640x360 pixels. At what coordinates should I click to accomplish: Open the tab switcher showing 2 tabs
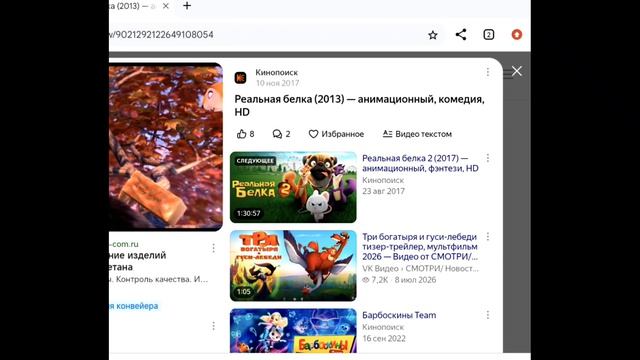489,35
